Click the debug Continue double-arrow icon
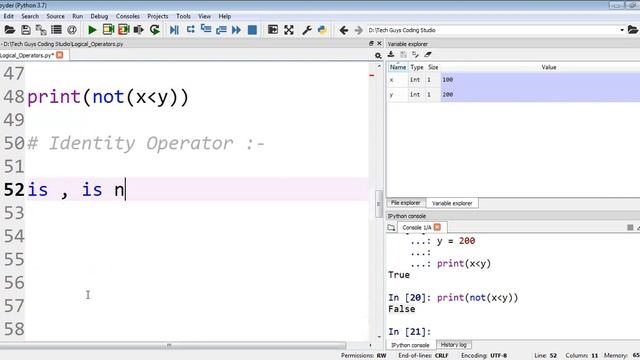This screenshot has height=360, width=640. click(x=236, y=30)
